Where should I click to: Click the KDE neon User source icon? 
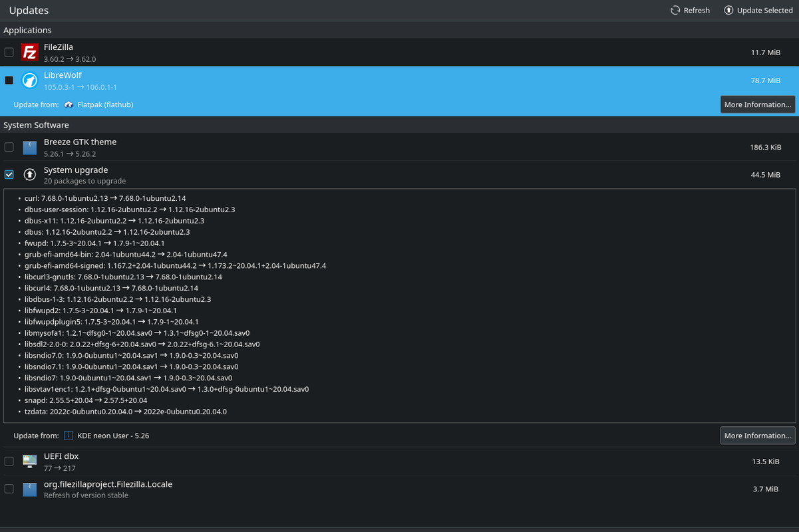pyautogui.click(x=69, y=436)
